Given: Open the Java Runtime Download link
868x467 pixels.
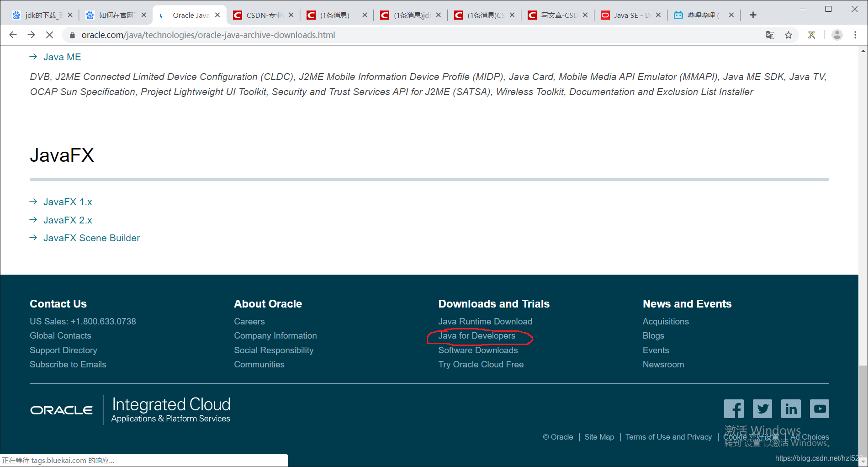Looking at the screenshot, I should point(485,322).
